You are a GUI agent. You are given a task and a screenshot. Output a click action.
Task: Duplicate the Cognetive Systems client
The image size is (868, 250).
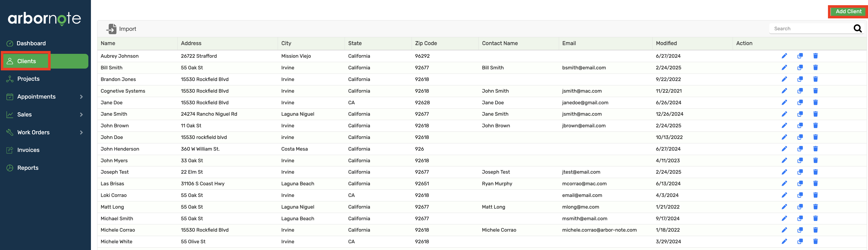coord(800,91)
